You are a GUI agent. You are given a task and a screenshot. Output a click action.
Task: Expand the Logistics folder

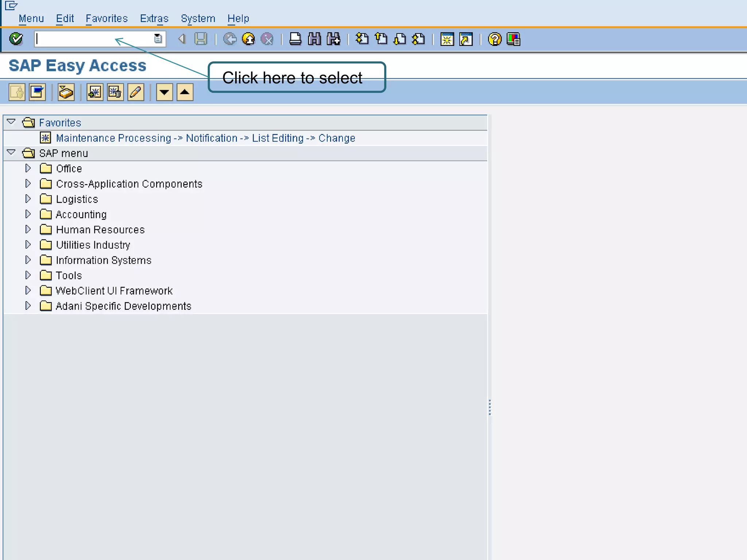pyautogui.click(x=28, y=199)
